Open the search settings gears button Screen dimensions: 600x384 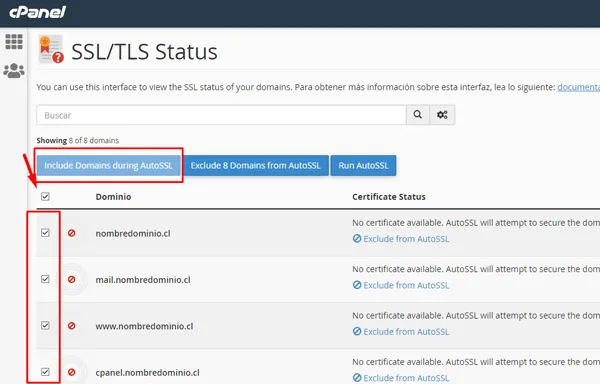[x=442, y=115]
